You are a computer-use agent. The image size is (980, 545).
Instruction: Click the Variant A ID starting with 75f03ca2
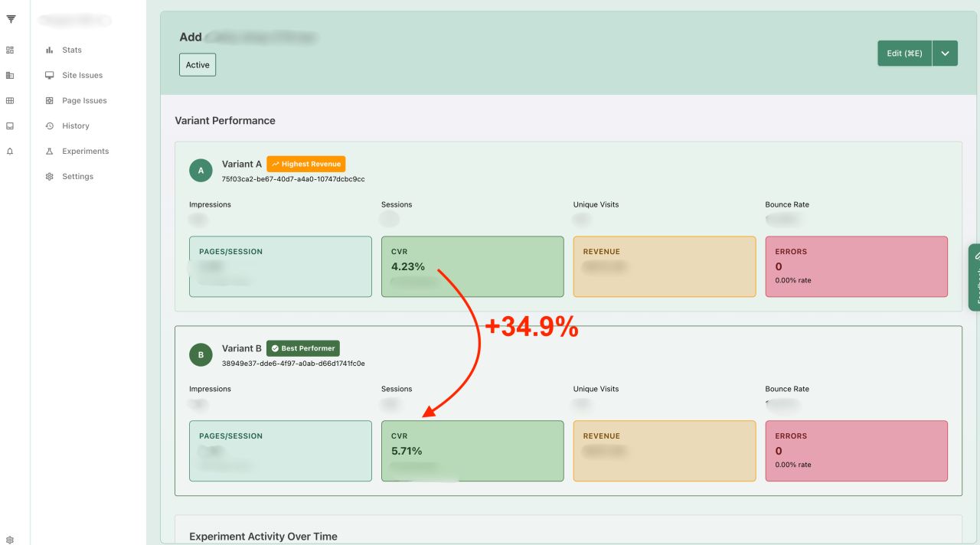click(293, 179)
